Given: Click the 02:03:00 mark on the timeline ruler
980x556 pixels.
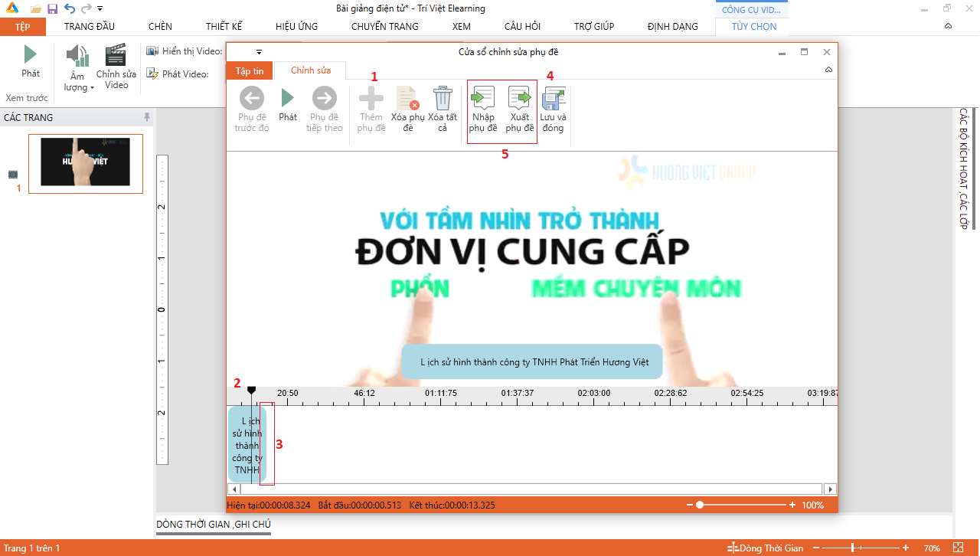Looking at the screenshot, I should pyautogui.click(x=594, y=393).
